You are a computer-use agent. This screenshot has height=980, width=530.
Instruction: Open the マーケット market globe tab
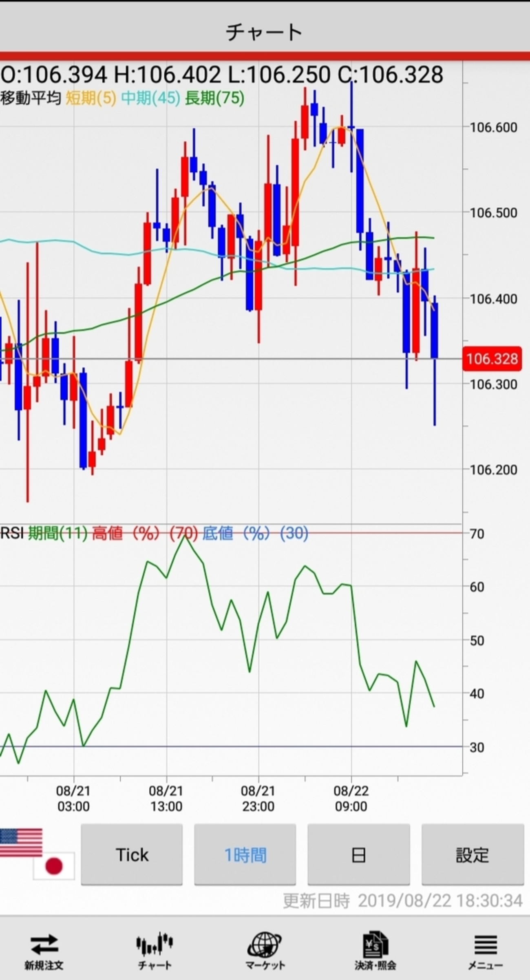tap(265, 950)
